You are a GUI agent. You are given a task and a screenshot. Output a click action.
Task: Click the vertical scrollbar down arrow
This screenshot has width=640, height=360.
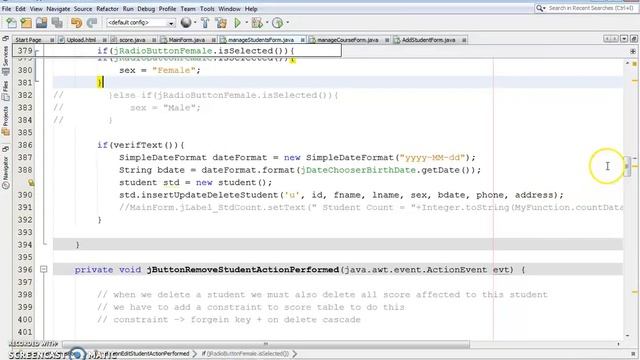point(627,335)
